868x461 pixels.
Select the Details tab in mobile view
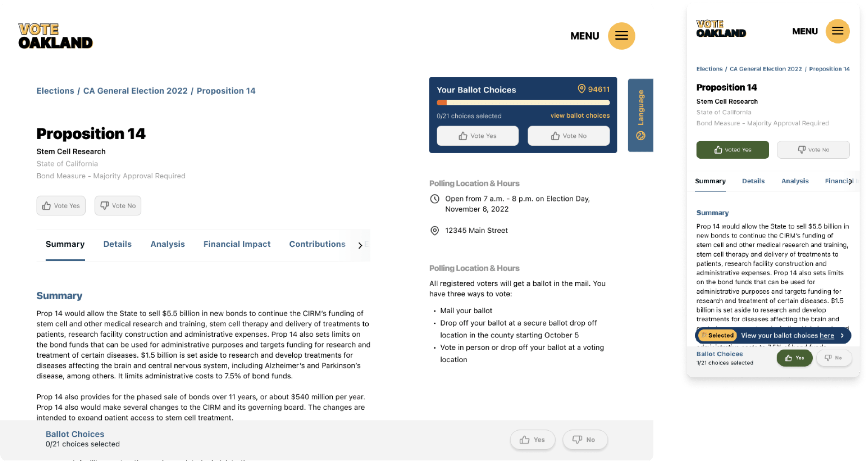753,180
